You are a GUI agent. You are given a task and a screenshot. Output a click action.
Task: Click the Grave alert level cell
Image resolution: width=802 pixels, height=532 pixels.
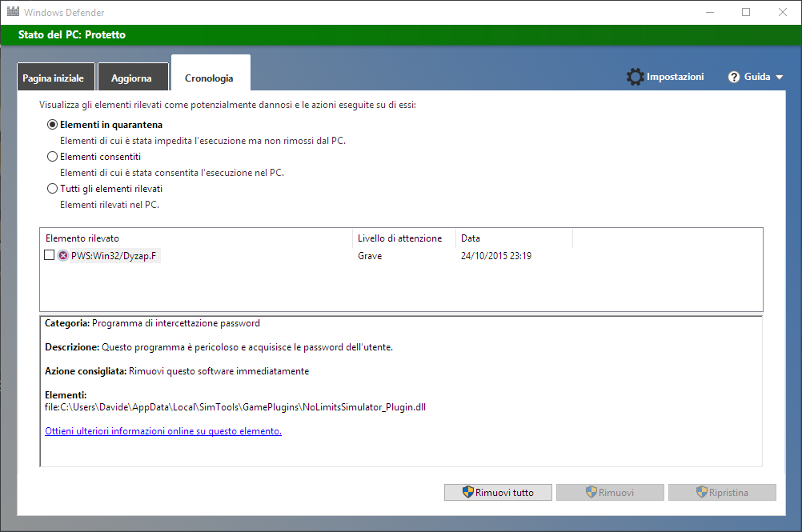370,256
